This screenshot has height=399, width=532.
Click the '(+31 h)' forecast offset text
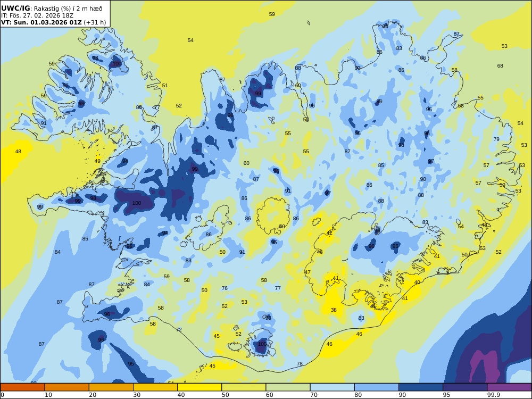95,22
